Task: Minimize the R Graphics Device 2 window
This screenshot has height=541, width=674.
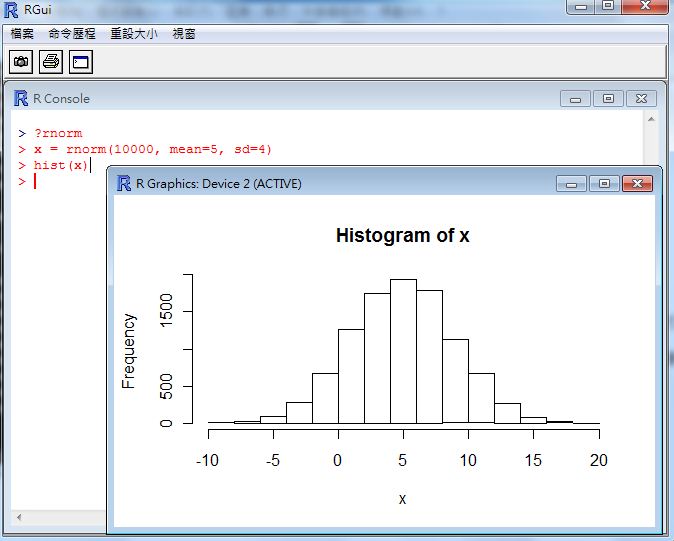Action: pos(571,184)
